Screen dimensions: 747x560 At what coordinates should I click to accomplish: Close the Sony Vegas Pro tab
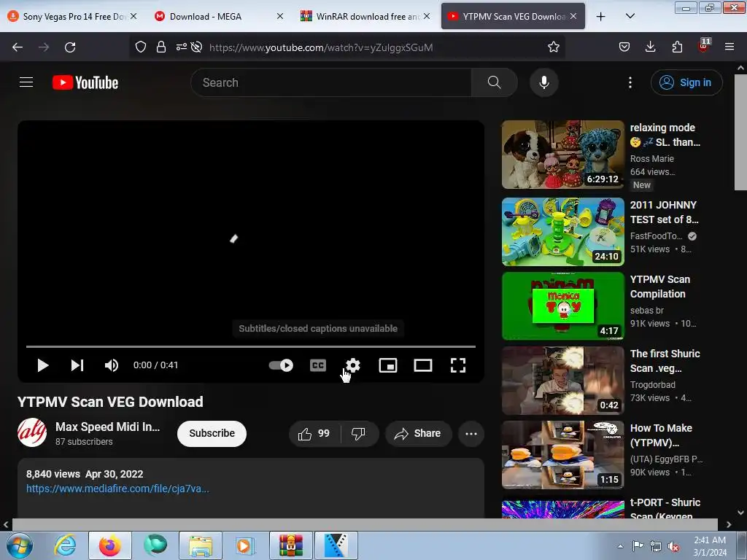134,16
